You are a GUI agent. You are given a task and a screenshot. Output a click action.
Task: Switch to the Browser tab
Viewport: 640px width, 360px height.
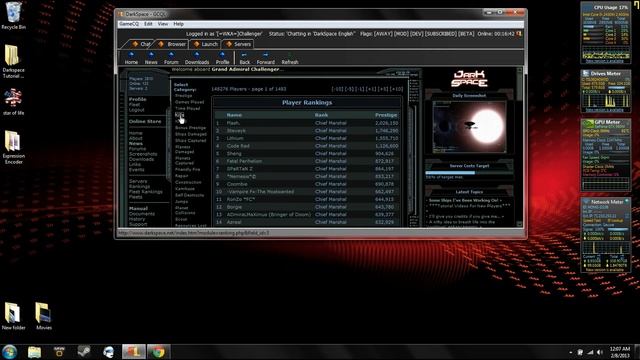pos(172,44)
